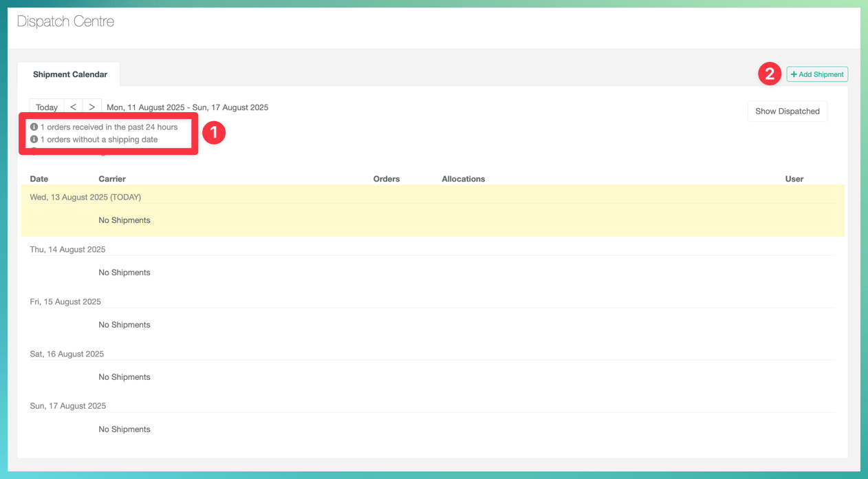
Task: Go to previous week with left arrow
Action: 73,107
